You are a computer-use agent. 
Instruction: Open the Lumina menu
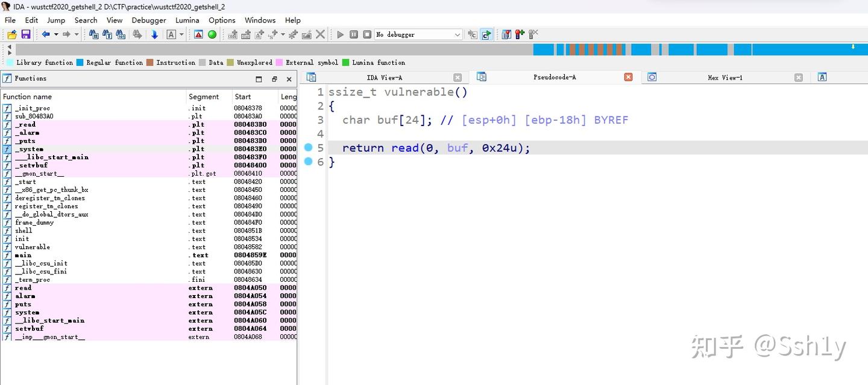(x=187, y=20)
